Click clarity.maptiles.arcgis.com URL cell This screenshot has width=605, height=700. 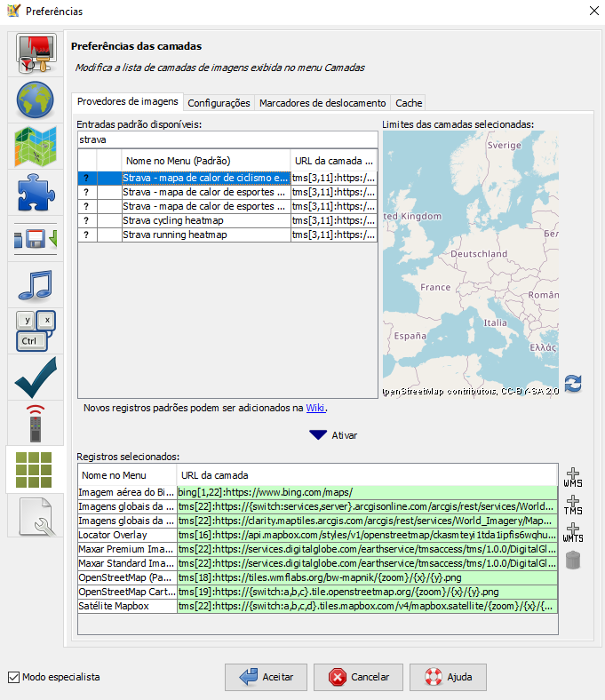point(368,521)
